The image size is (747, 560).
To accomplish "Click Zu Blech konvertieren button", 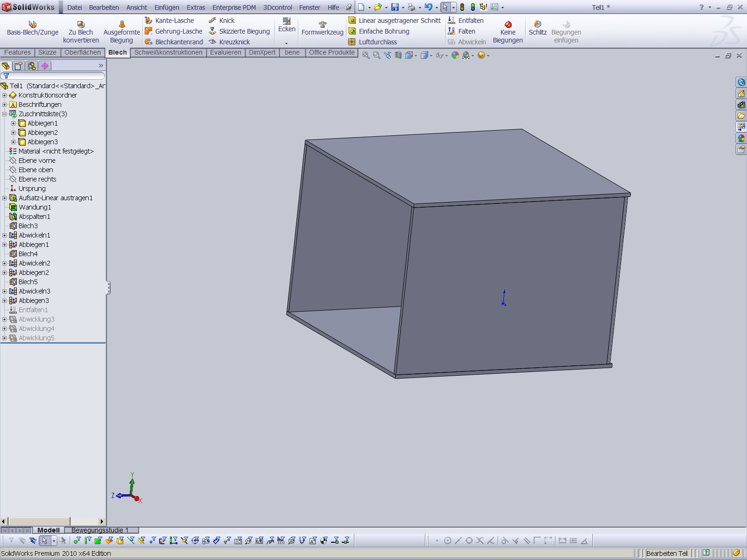I will pyautogui.click(x=81, y=32).
